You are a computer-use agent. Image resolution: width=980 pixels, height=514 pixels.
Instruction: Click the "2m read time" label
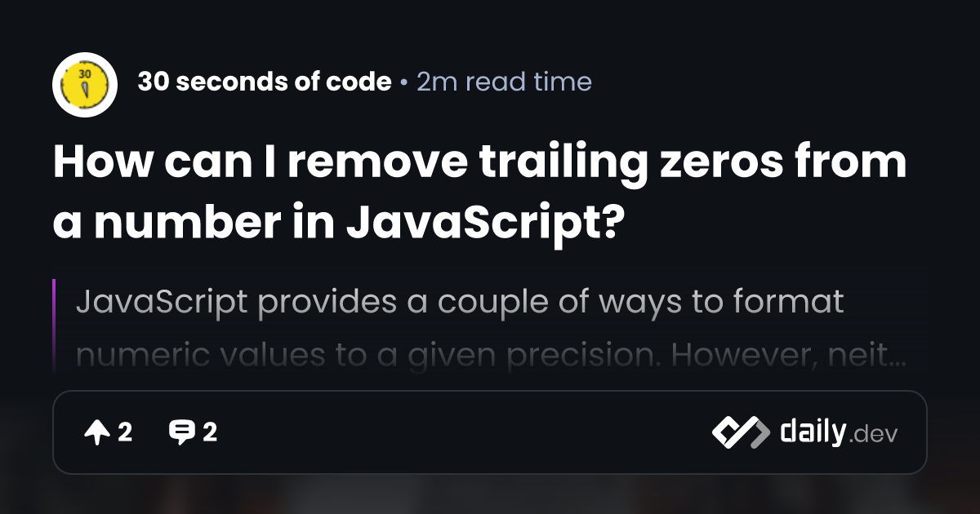click(x=504, y=82)
